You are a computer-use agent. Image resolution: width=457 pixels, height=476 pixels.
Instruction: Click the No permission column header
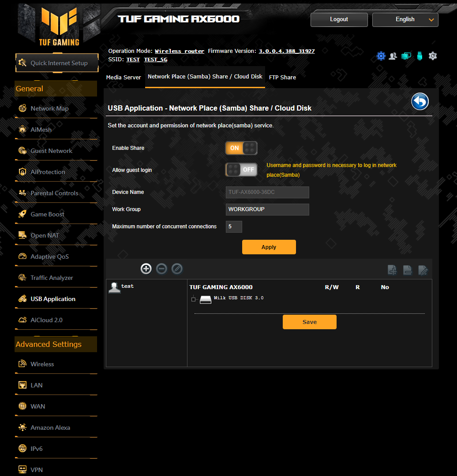(385, 287)
